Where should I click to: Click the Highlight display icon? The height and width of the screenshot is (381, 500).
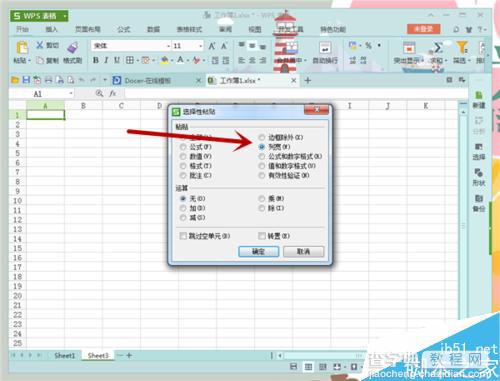pos(409,48)
